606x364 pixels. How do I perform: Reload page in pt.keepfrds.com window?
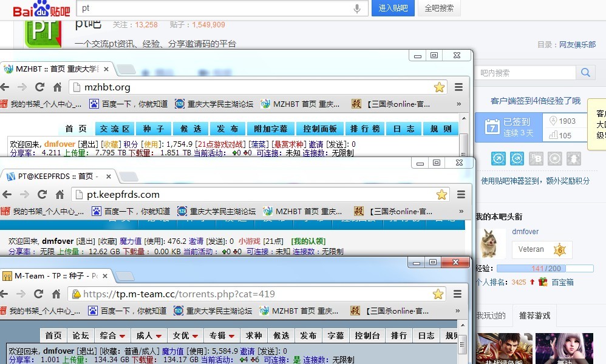click(42, 194)
